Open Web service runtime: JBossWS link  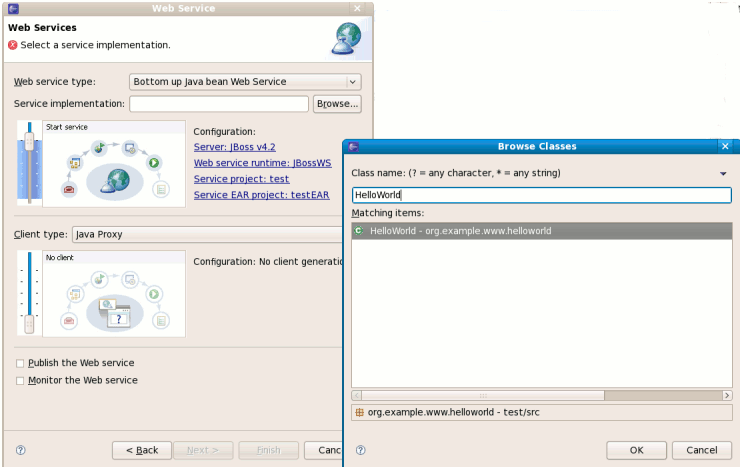262,163
